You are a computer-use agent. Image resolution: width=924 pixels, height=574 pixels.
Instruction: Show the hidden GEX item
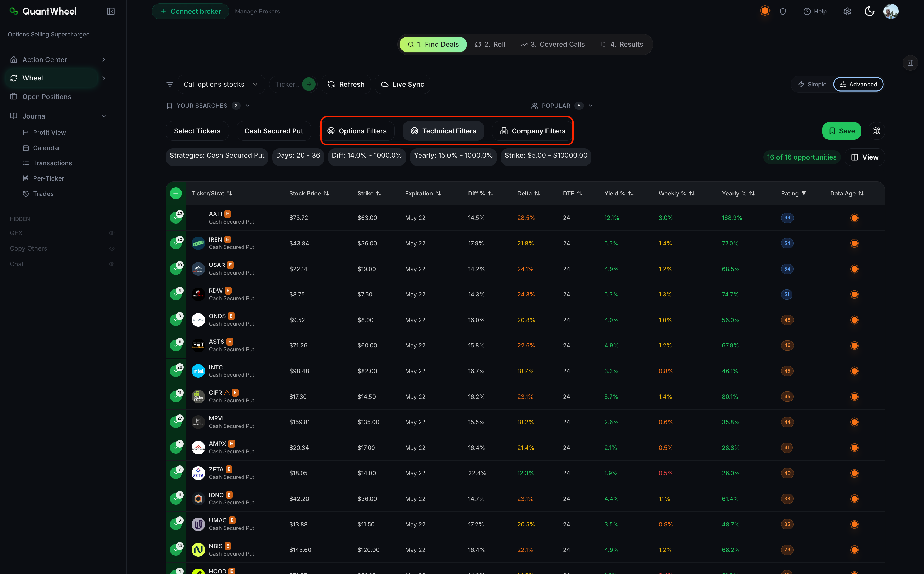point(112,233)
